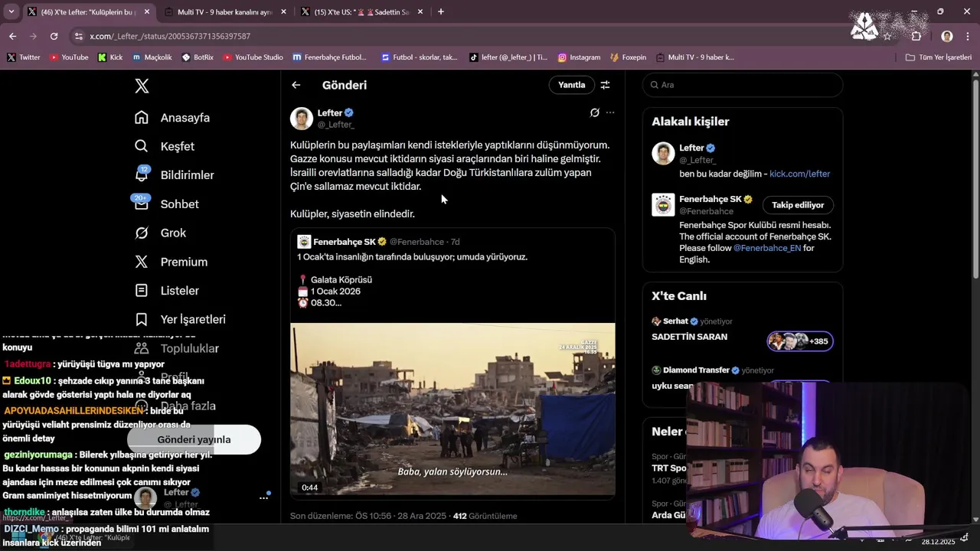
Task: Open tab search dropdown arrow
Action: tap(11, 11)
